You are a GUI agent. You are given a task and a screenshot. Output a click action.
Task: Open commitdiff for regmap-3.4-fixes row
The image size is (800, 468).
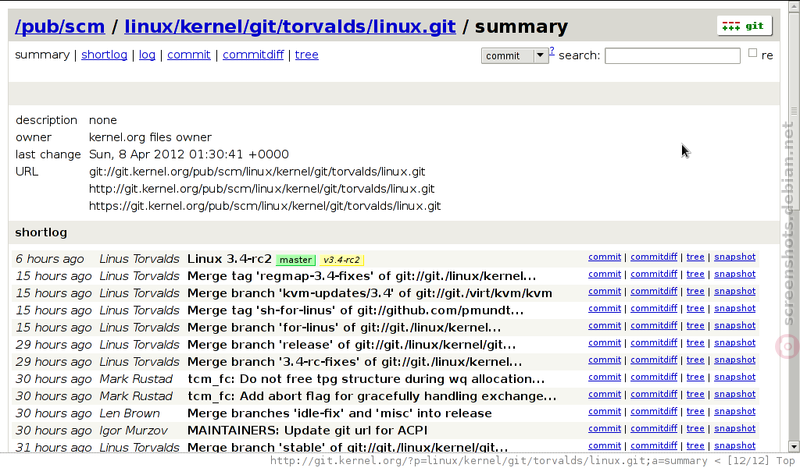click(654, 275)
